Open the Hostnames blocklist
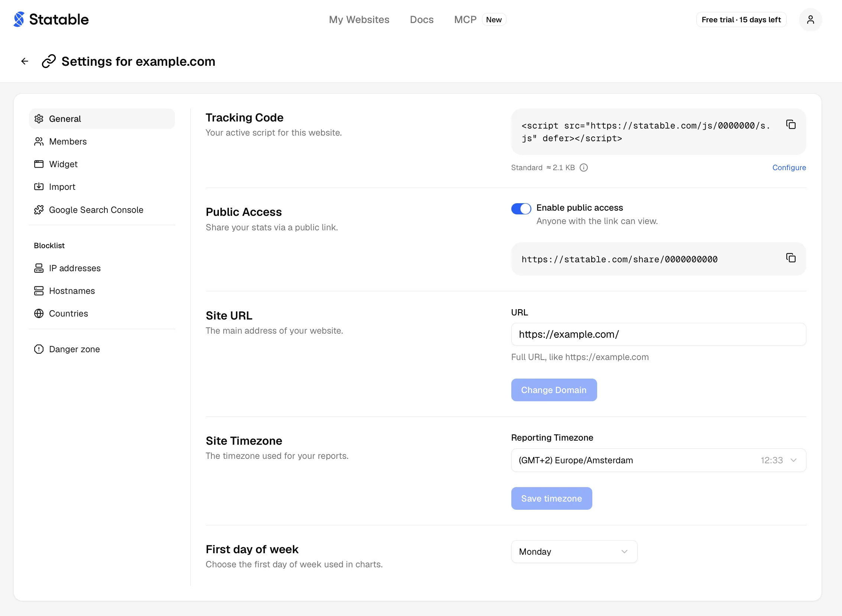842x616 pixels. (102, 291)
